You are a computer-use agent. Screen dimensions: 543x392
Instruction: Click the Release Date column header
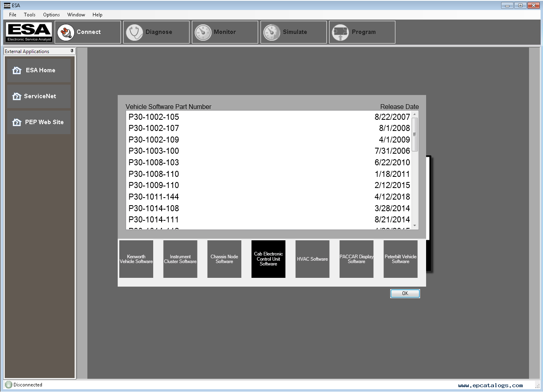point(399,107)
